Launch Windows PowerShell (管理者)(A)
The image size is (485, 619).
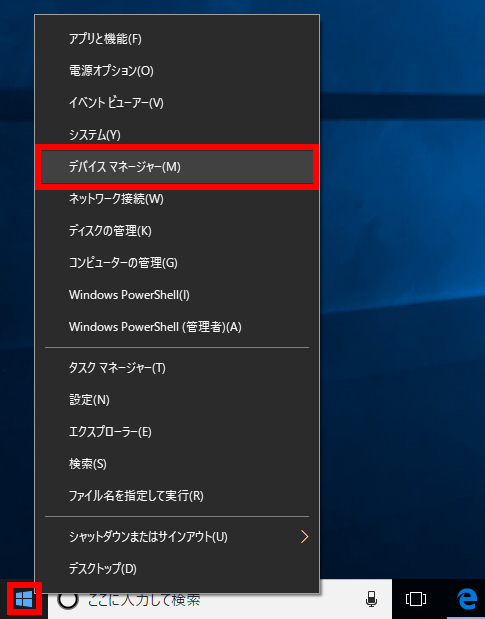click(x=177, y=327)
